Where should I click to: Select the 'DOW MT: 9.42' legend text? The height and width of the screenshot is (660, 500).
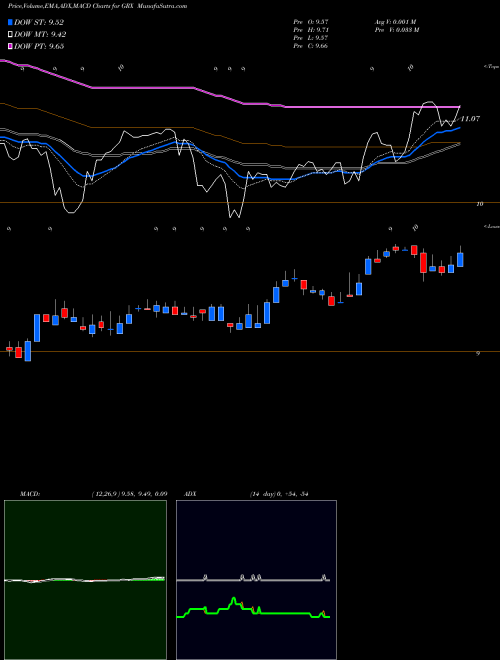pos(40,35)
